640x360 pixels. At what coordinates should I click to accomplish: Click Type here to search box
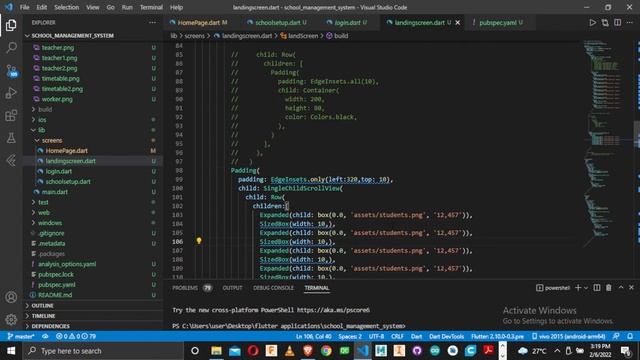(103, 351)
